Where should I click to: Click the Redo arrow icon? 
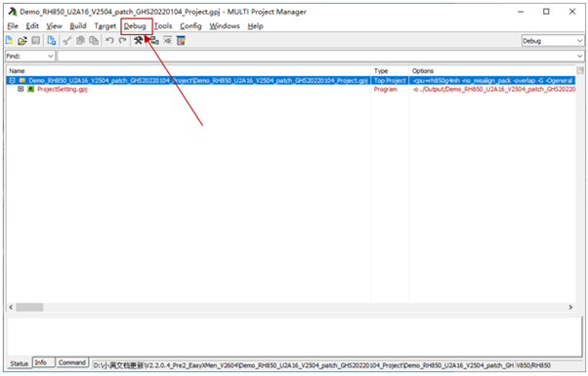pyautogui.click(x=122, y=40)
